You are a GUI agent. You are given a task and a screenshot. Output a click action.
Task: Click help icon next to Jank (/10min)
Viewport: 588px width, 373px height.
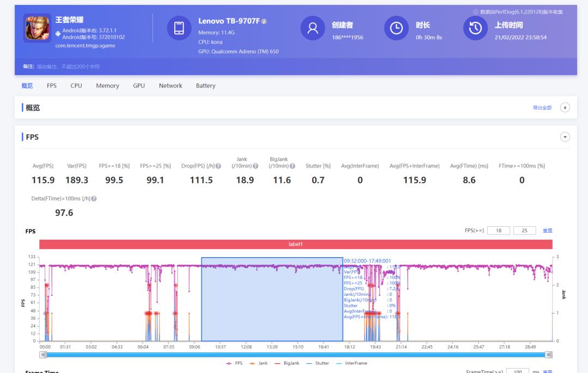[256, 166]
